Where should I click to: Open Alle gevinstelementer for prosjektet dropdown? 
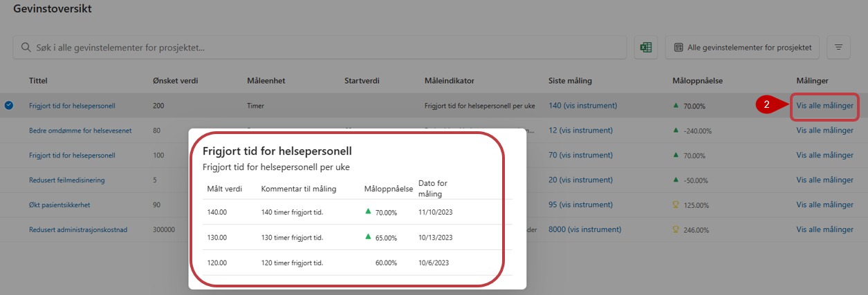click(743, 48)
